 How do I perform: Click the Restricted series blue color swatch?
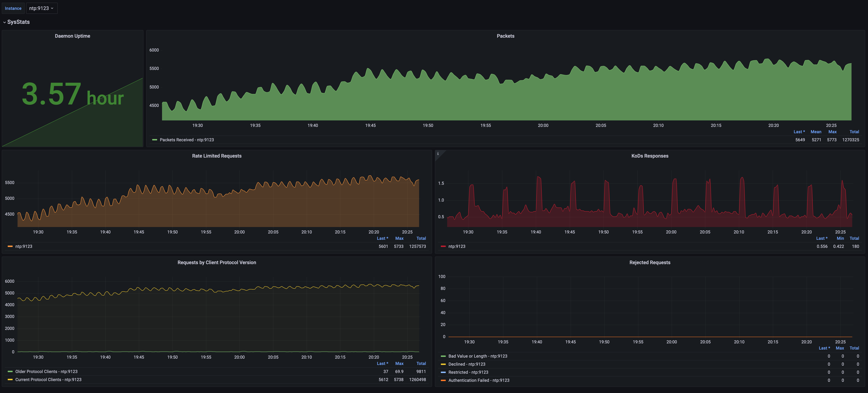[443, 372]
